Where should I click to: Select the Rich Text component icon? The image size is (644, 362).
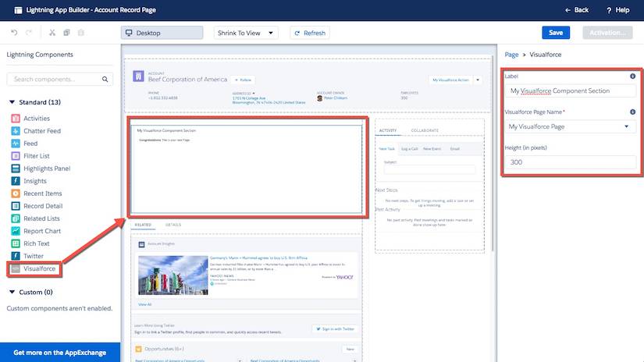tap(16, 243)
